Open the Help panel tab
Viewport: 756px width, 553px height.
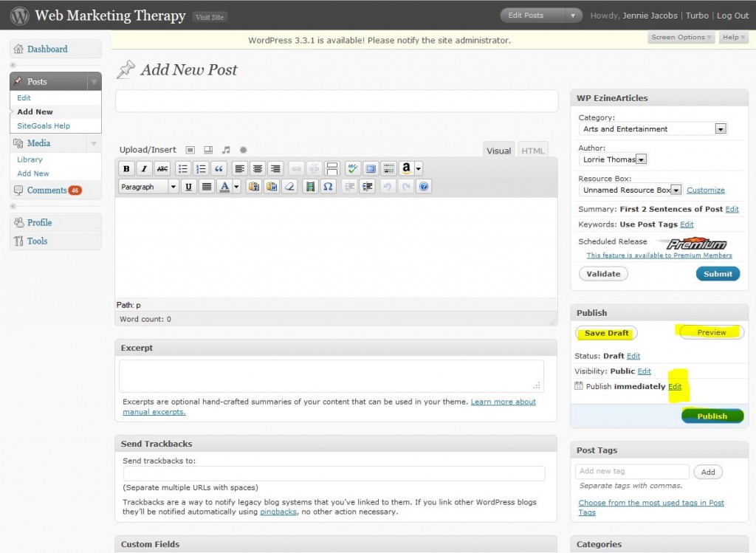733,37
